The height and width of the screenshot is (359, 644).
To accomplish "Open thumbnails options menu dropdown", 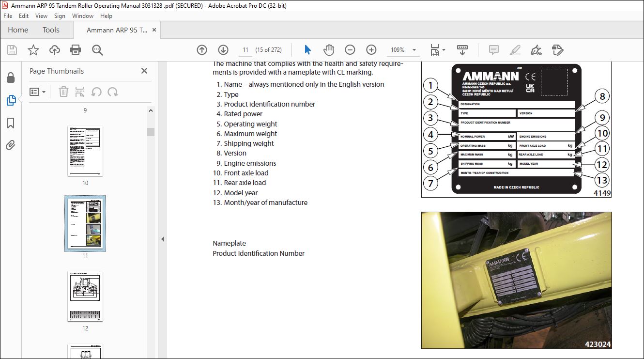I will pos(38,92).
